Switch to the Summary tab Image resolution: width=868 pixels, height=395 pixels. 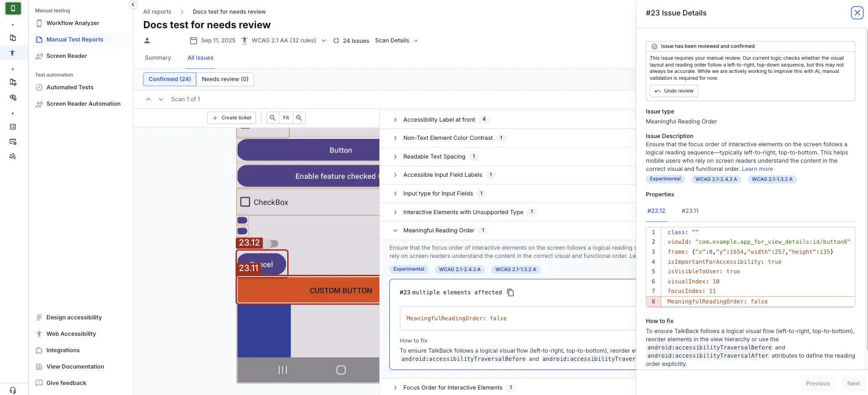click(158, 58)
